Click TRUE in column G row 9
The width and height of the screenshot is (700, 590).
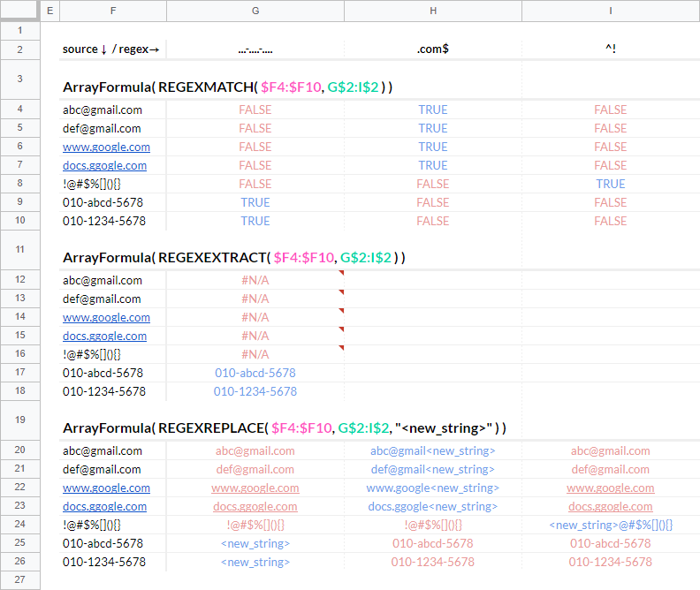[x=255, y=202]
